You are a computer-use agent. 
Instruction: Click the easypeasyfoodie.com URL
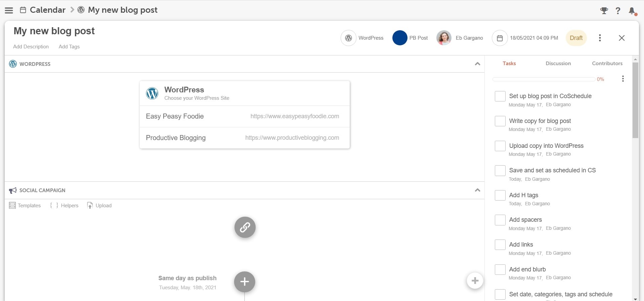[x=295, y=116]
